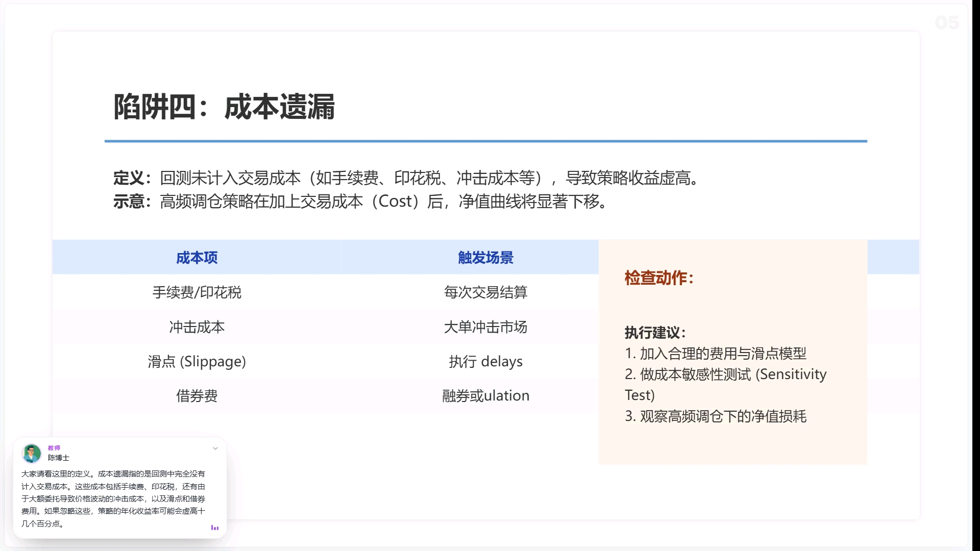Screen dimensions: 980x551
Task: Click the 教师 role label
Action: coord(54,448)
